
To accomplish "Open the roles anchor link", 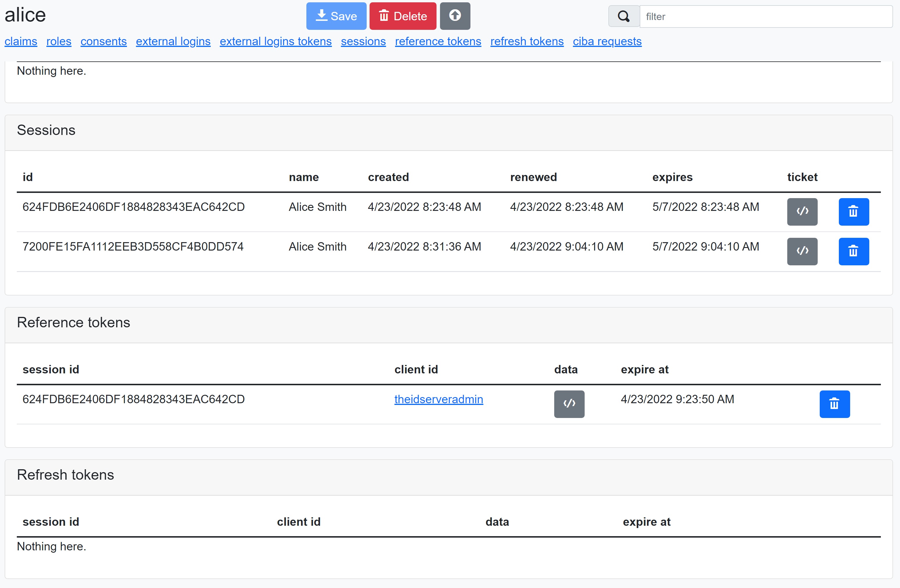I will point(59,41).
